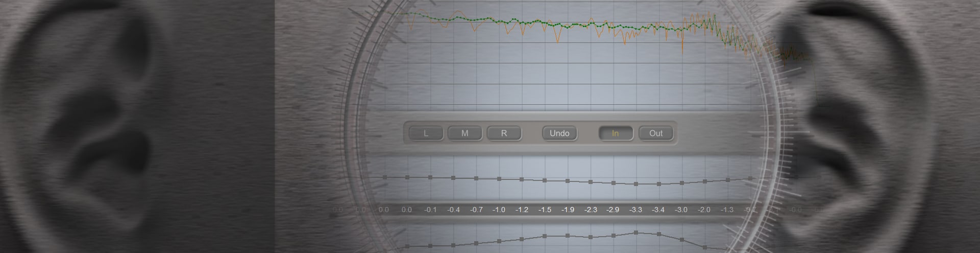Click the -3.0 band value
Image resolution: width=980 pixels, height=253 pixels.
[681, 210]
